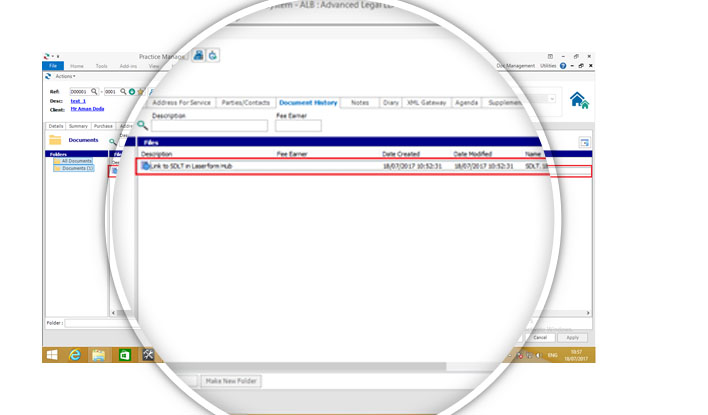Click the house icon in the top right
This screenshot has width=708, height=415.
click(x=578, y=100)
